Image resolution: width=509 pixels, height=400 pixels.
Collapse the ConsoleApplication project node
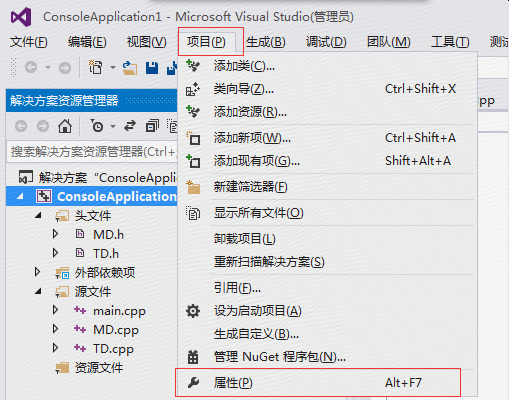pos(20,196)
